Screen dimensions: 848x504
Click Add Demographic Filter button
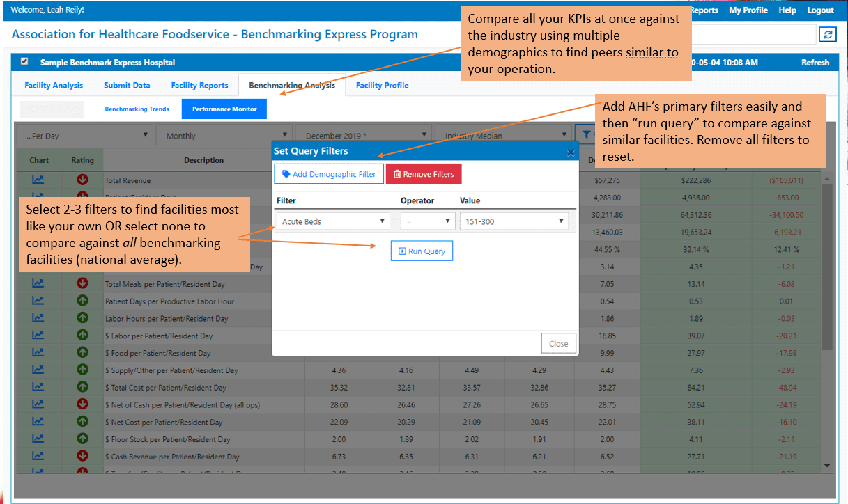[x=329, y=174]
